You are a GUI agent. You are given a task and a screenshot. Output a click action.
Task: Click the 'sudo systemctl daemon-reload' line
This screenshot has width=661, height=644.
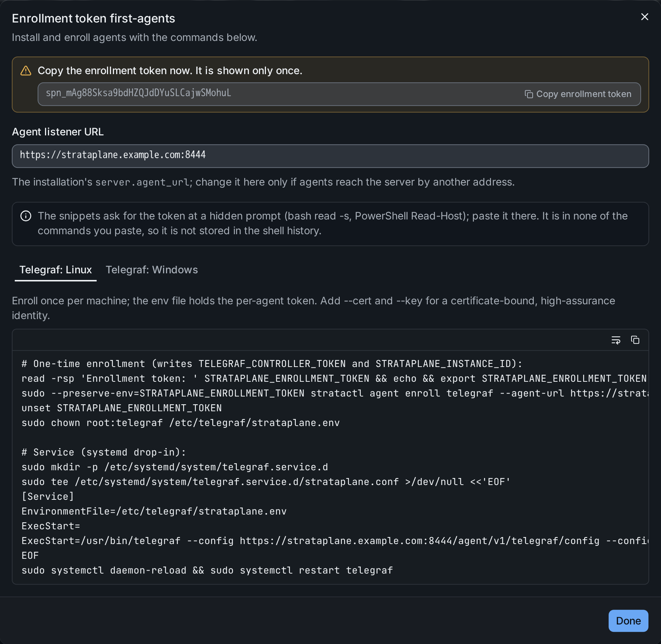coord(207,570)
